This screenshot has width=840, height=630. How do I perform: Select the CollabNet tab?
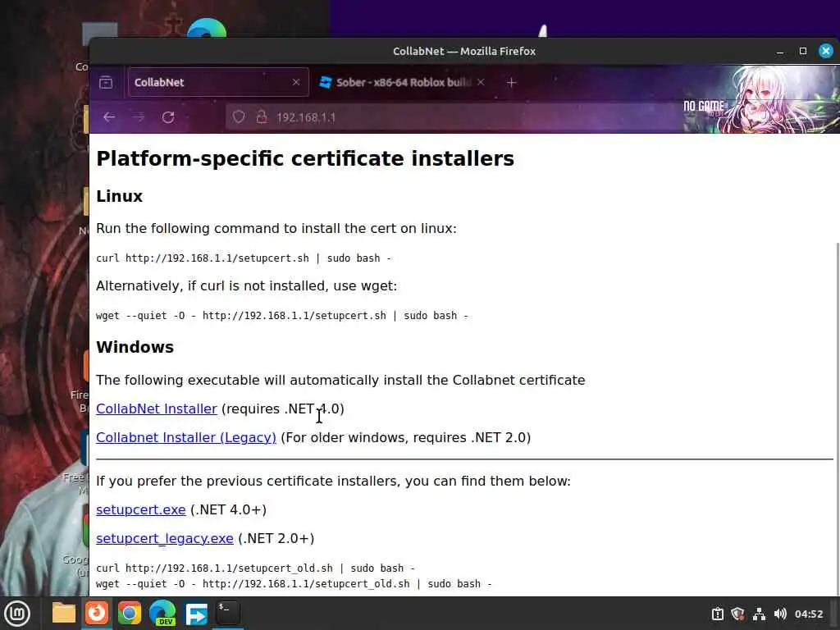(x=218, y=82)
